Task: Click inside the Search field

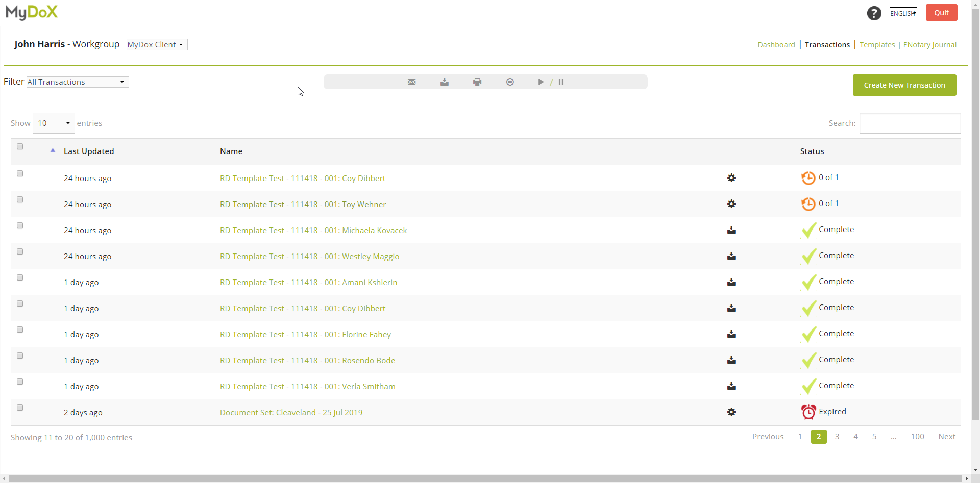Action: pyautogui.click(x=910, y=123)
